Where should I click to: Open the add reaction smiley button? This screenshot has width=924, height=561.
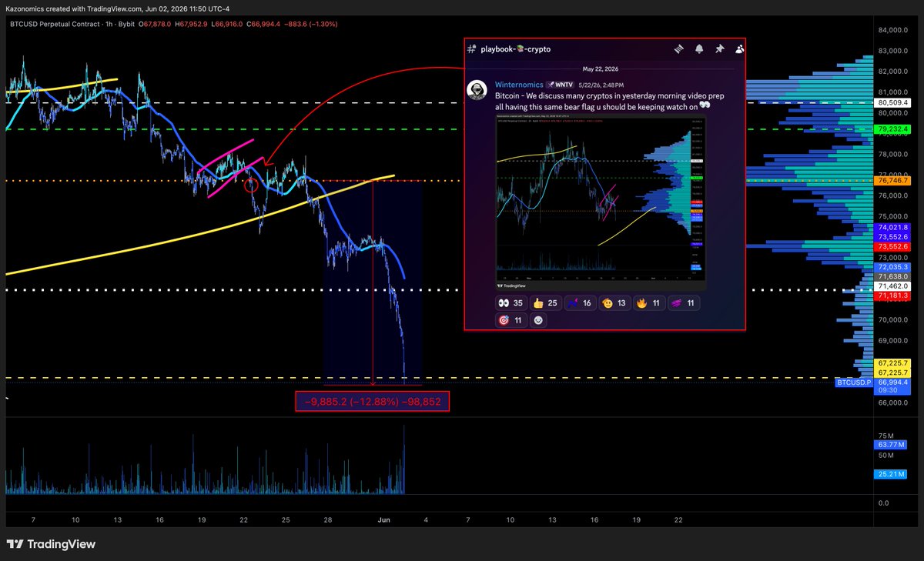538,320
